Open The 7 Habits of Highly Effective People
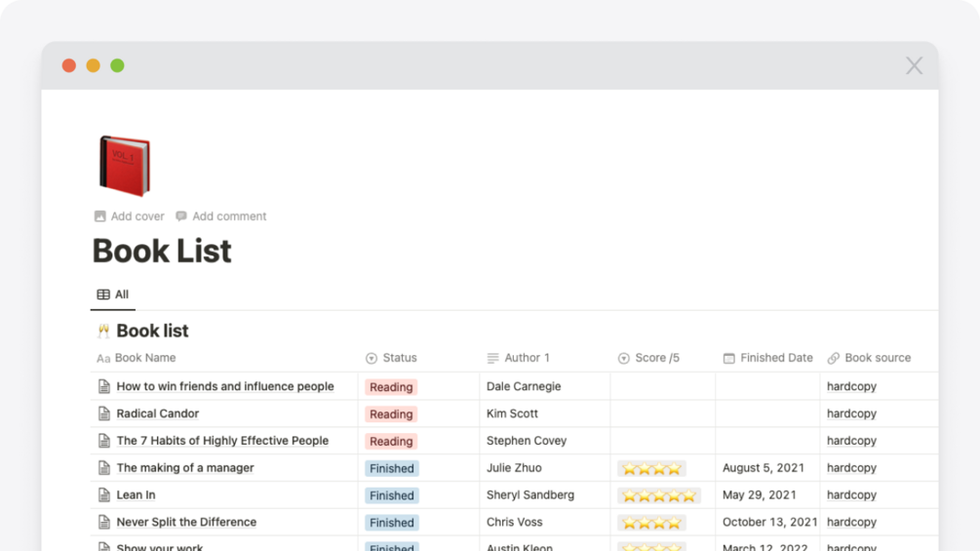The image size is (980, 551). click(x=222, y=441)
